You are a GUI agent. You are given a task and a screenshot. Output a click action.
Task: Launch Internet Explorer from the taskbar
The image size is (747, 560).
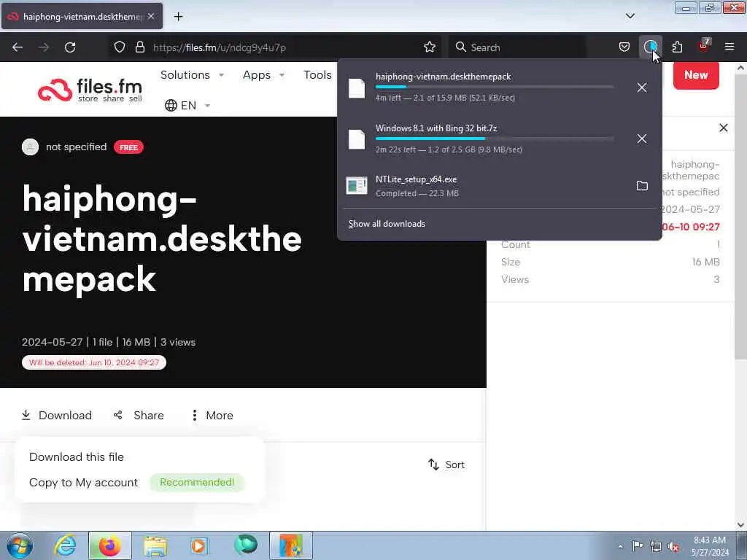click(x=65, y=545)
